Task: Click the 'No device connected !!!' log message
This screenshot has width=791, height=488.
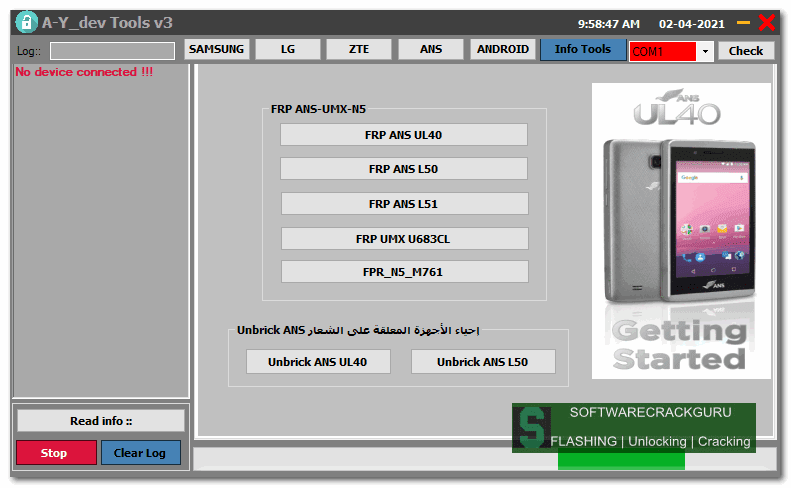Action: [84, 72]
